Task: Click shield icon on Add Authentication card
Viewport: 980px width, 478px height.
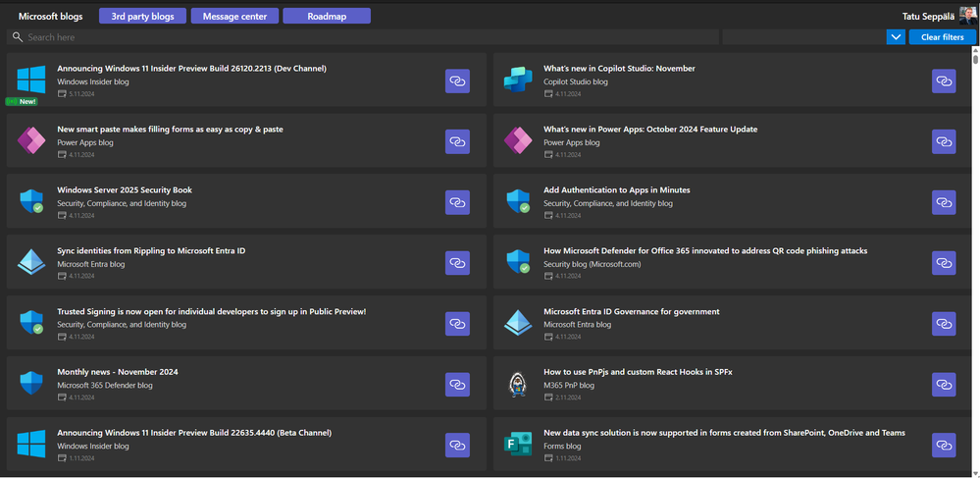Action: coord(518,201)
